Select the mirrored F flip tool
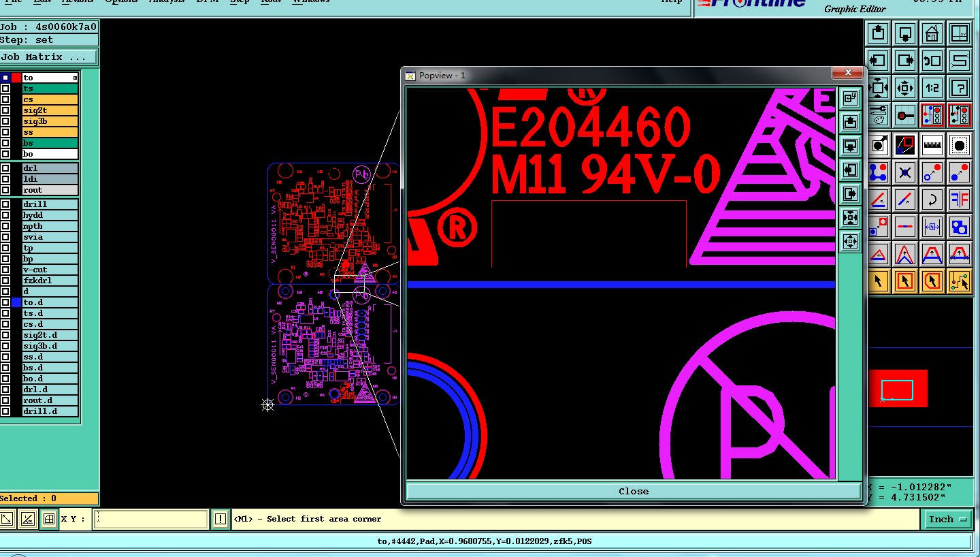 [960, 200]
